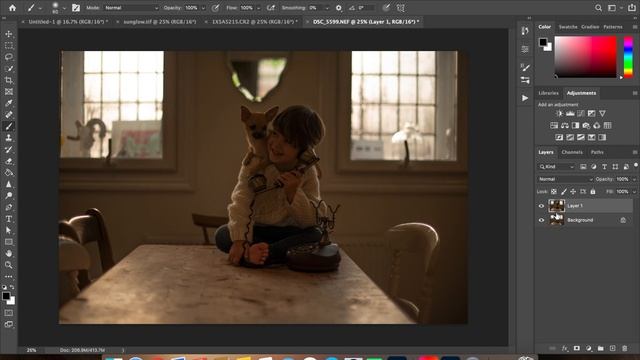Open the brush Opacity dropdown arrow
640x360 pixels.
click(203, 8)
